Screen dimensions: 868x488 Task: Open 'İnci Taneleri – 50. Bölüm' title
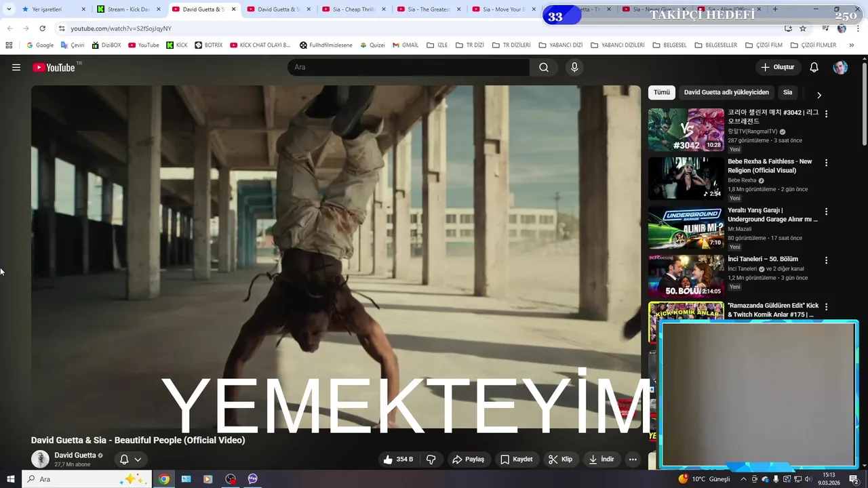[x=763, y=259]
